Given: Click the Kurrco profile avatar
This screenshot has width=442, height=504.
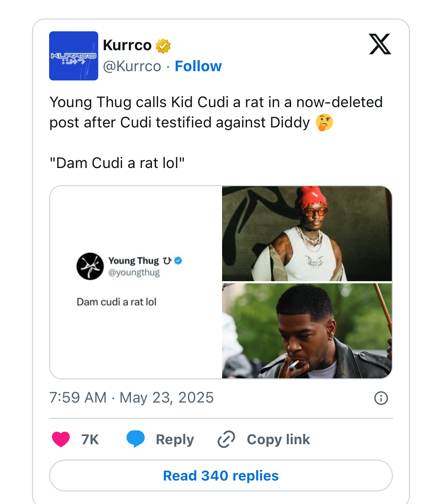Looking at the screenshot, I should click(74, 56).
